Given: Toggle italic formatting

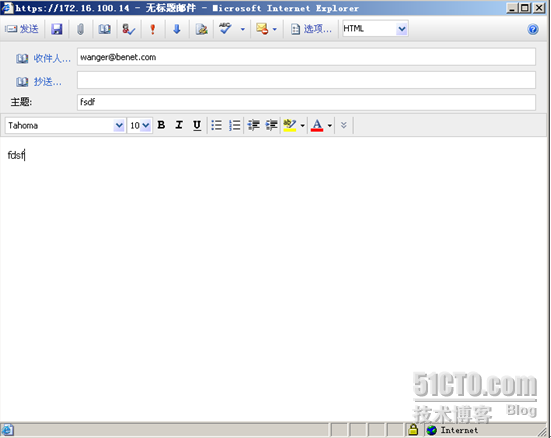Looking at the screenshot, I should [179, 125].
